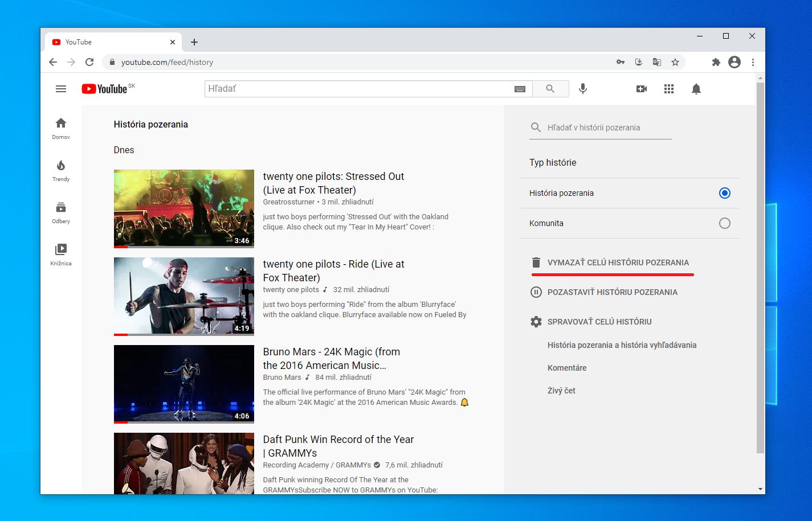812x521 pixels.
Task: Click SPRAVOVAŤ CELÚ HISTÓRIU
Action: [x=599, y=322]
